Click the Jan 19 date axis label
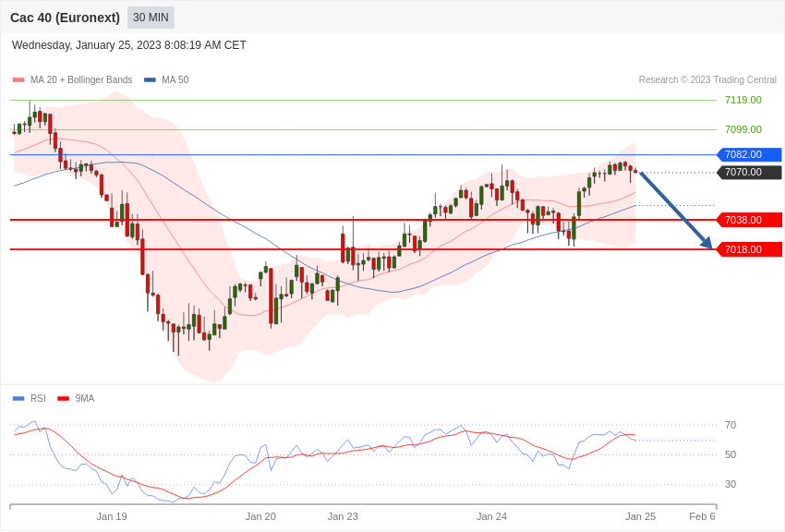 pyautogui.click(x=112, y=516)
